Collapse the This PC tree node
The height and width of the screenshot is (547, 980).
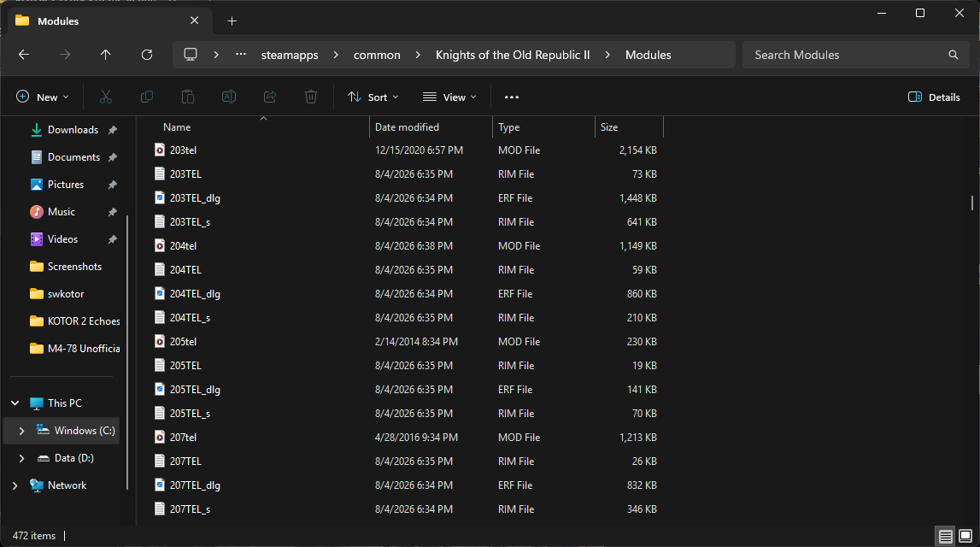[x=15, y=403]
